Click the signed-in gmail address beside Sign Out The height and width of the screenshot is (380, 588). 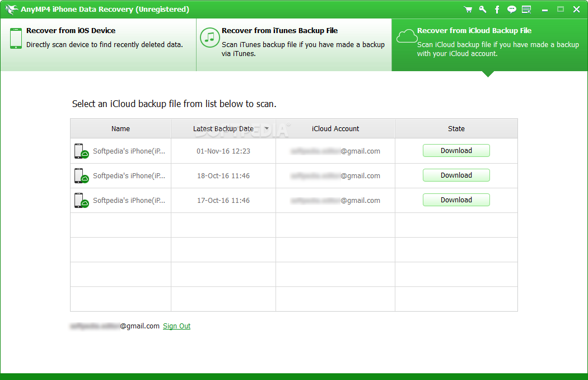(x=115, y=326)
